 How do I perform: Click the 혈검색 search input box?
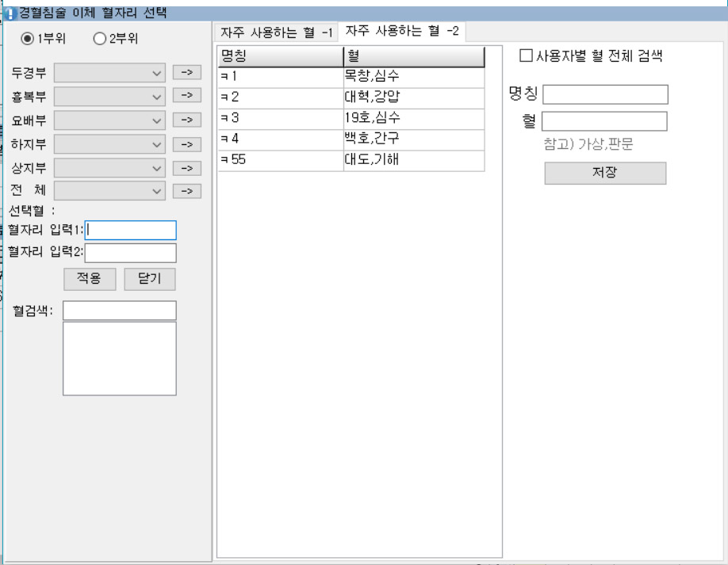(x=120, y=311)
